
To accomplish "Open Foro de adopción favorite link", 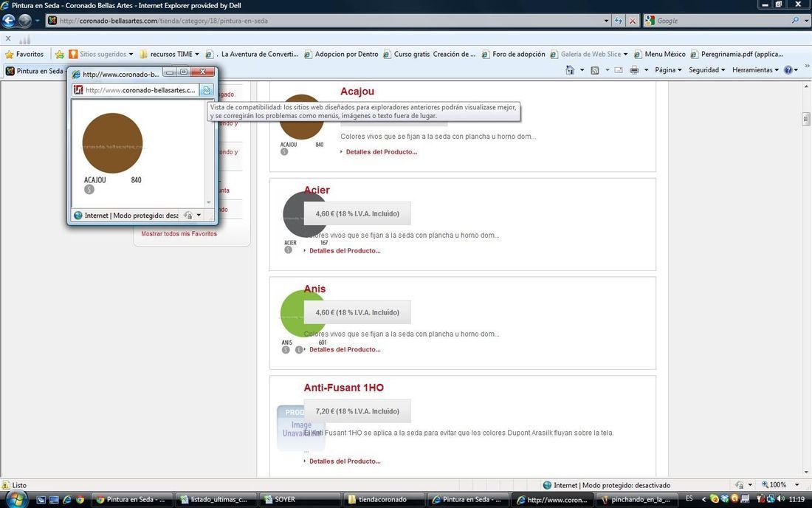I will pos(513,54).
